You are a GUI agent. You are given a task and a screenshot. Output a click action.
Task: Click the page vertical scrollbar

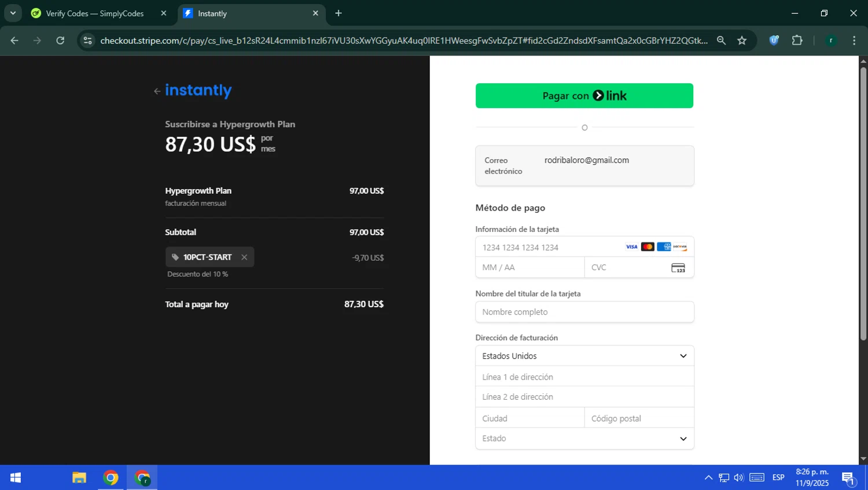coord(863,204)
